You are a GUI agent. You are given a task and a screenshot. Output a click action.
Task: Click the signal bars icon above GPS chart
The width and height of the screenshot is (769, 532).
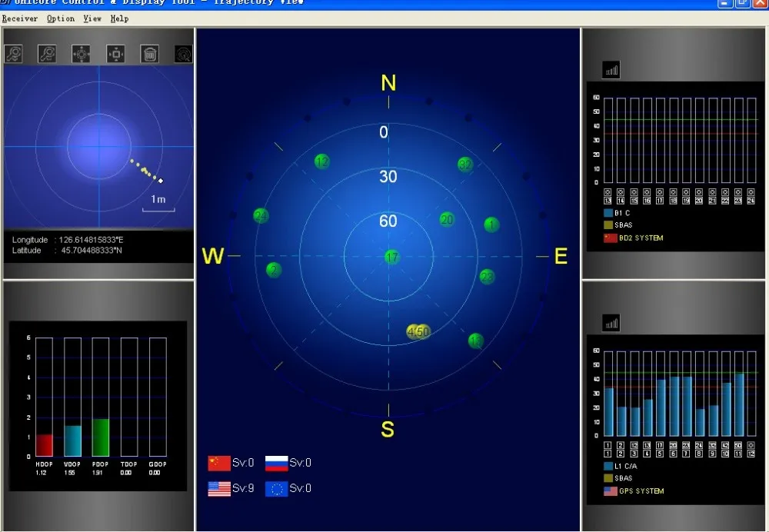coord(611,323)
